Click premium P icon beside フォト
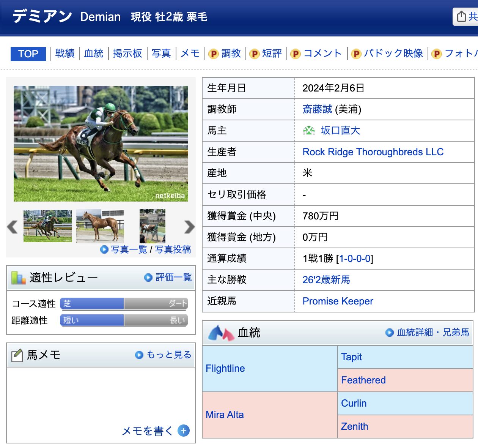Screen dimensions: 478x448 tap(437, 54)
